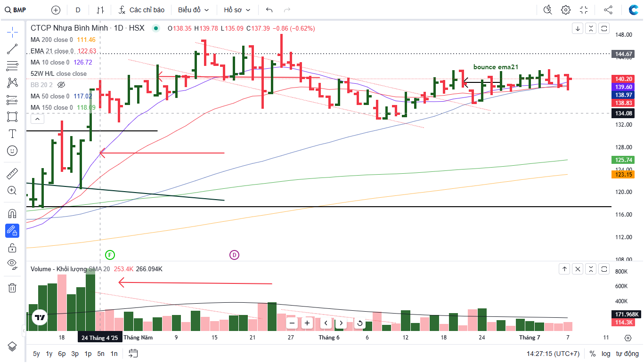Open quick search lightning icon
644x363 pixels.
[547, 10]
